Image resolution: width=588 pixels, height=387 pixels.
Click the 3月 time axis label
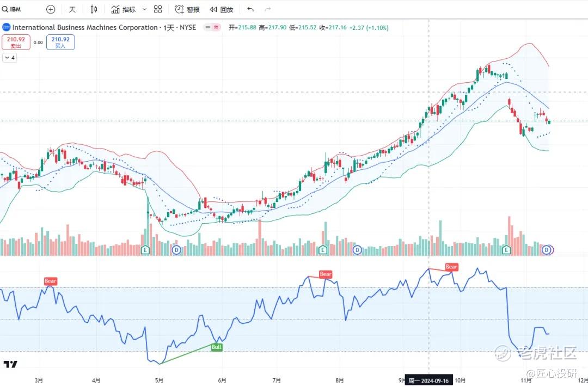tap(39, 380)
